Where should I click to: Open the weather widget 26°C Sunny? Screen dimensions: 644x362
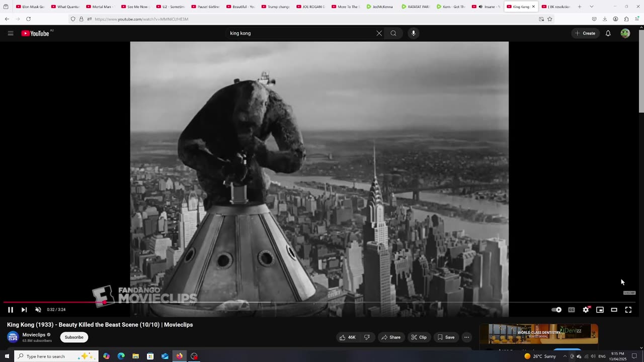click(540, 356)
